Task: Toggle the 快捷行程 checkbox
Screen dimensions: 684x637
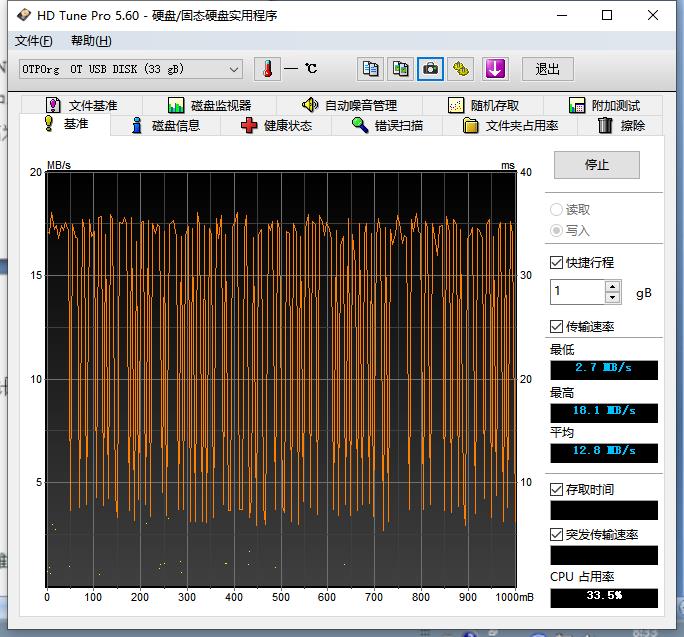Action: pyautogui.click(x=557, y=262)
